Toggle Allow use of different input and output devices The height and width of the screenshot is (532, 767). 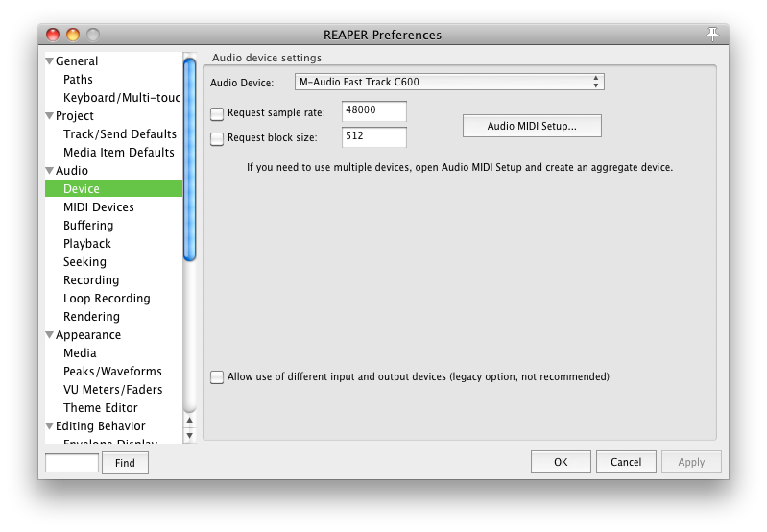[217, 376]
